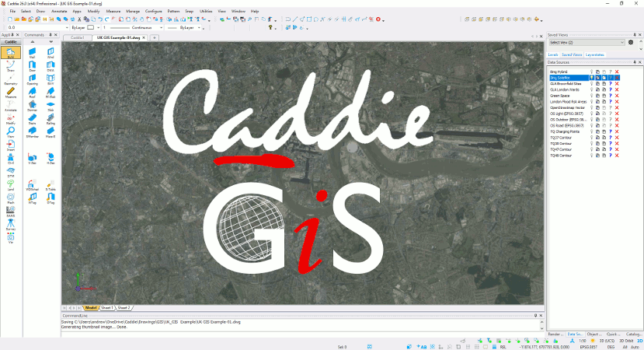Select the OS Road (EPSG:3857) data source
Image resolution: width=644 pixels, height=350 pixels.
[567, 125]
